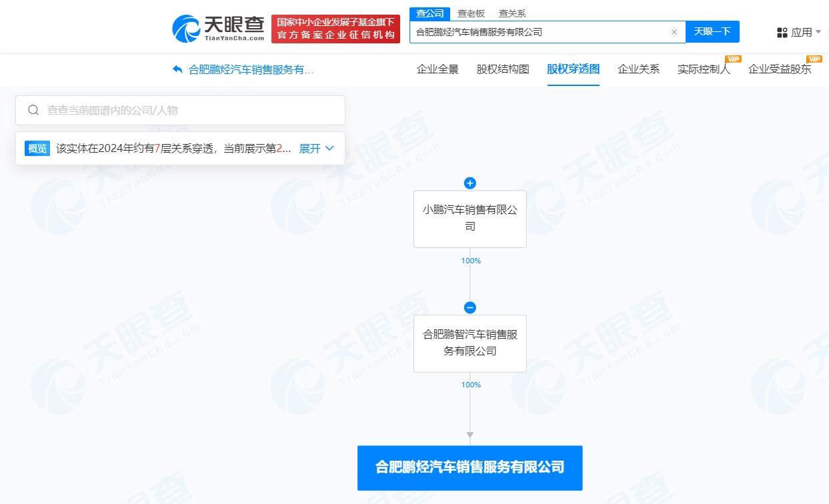
Task: Open the 实际控制人 VIP tab
Action: tap(704, 69)
